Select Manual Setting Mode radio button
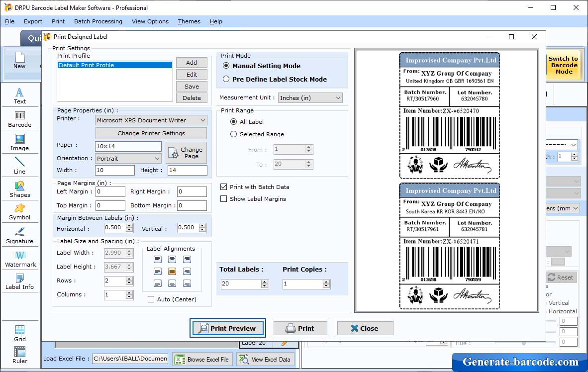Screen dimensions: 588x372 (226, 66)
